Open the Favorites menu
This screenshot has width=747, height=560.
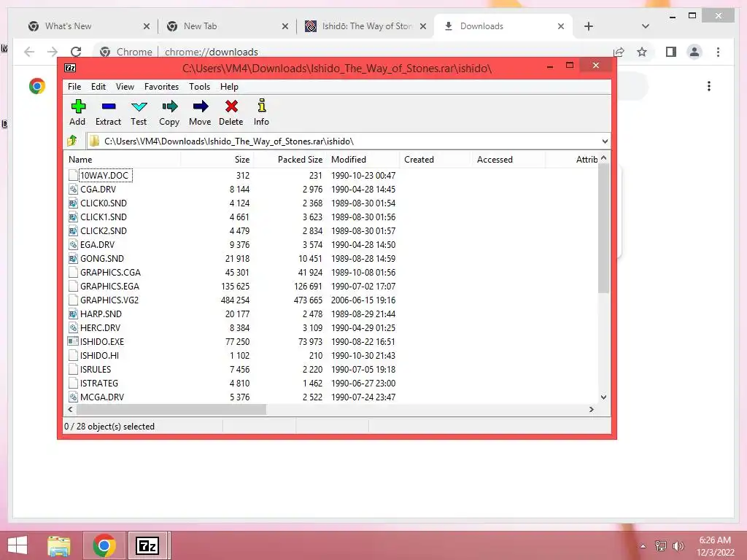click(161, 87)
